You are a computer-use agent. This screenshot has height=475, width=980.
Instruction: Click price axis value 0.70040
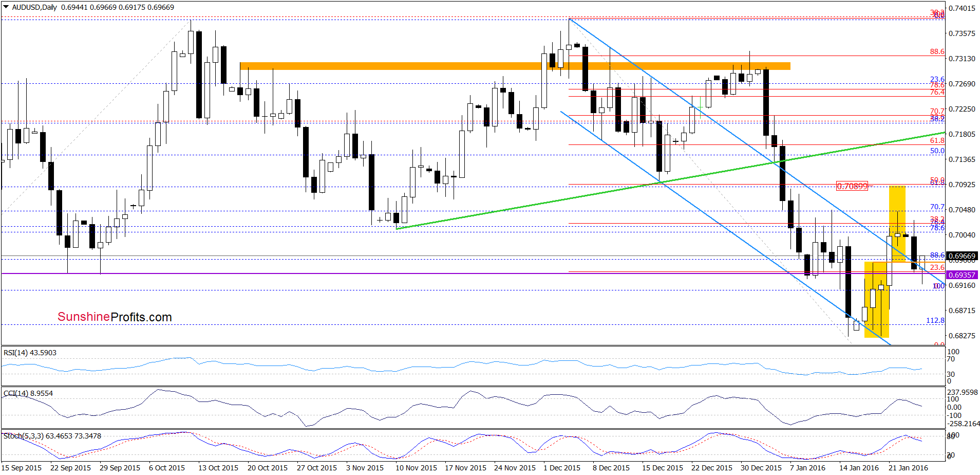962,235
